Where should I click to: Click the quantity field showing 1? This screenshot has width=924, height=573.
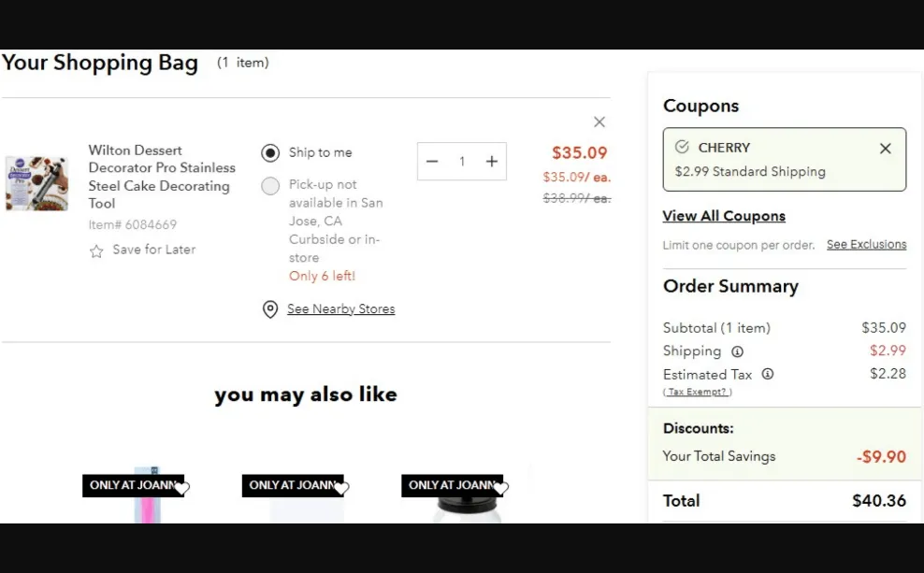462,162
